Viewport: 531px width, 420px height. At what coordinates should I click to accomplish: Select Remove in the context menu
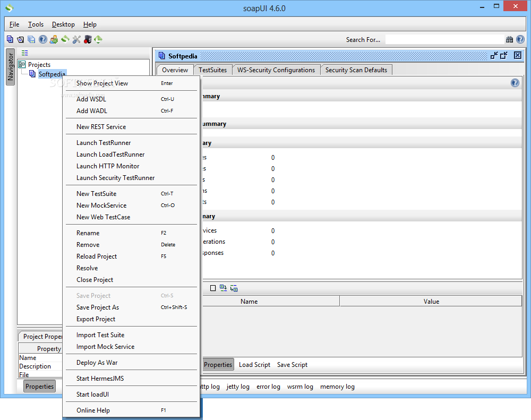131,245
